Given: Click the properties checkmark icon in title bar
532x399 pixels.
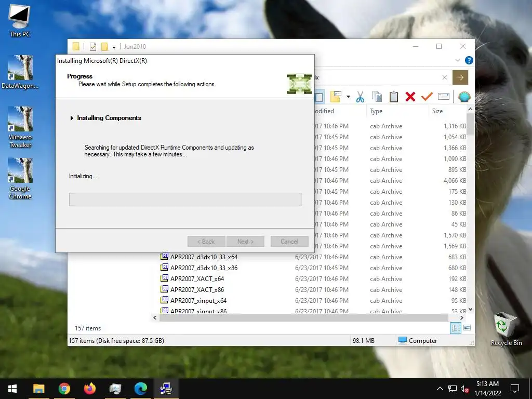Looking at the screenshot, I should [x=92, y=47].
